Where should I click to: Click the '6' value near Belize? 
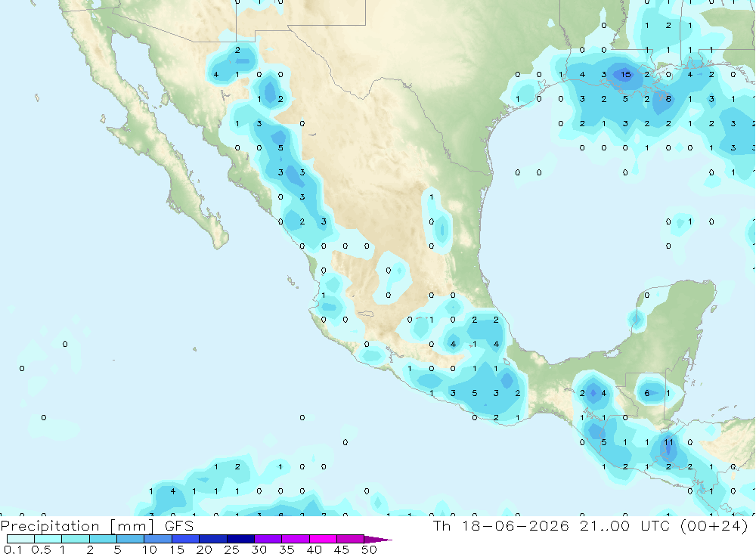(x=647, y=393)
